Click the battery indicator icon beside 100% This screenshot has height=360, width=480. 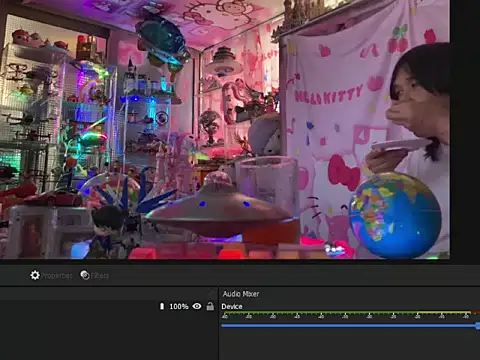point(162,306)
